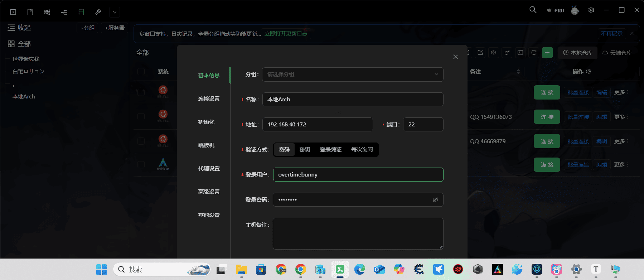Select 秘钥 authentication method
This screenshot has width=644, height=280.
305,150
